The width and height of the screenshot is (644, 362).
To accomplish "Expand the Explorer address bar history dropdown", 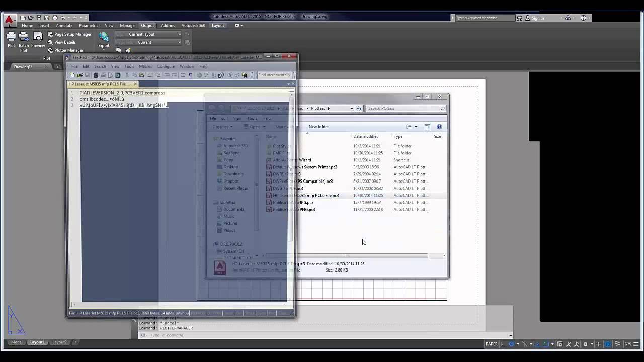I will coord(352,108).
